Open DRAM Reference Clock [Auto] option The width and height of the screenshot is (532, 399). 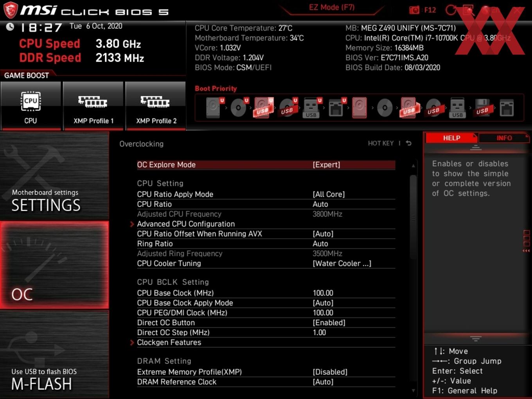tap(266, 382)
